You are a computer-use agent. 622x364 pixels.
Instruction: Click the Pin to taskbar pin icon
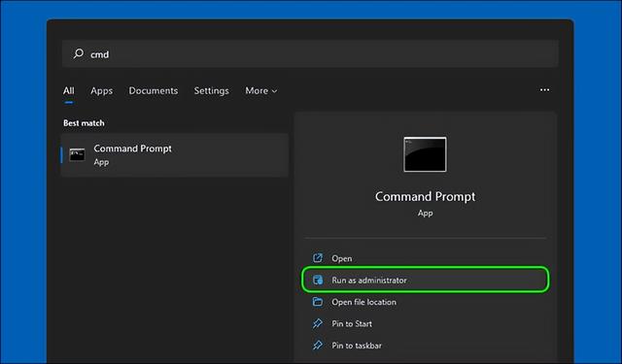[x=318, y=345]
